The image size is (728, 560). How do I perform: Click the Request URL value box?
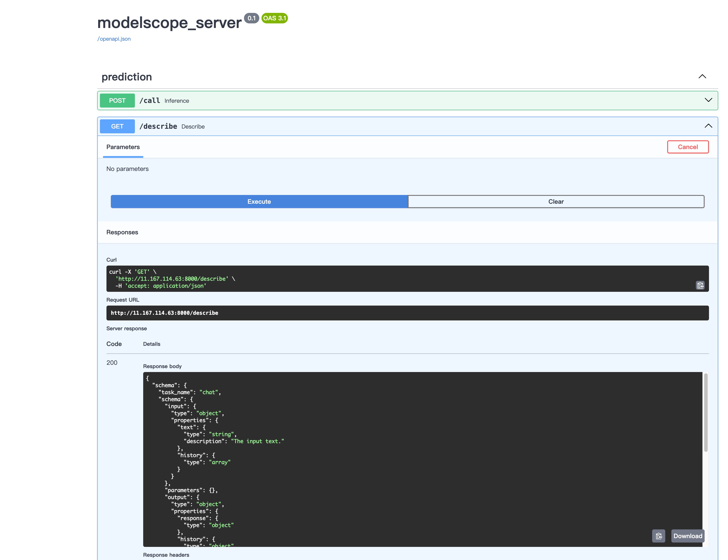tap(407, 313)
